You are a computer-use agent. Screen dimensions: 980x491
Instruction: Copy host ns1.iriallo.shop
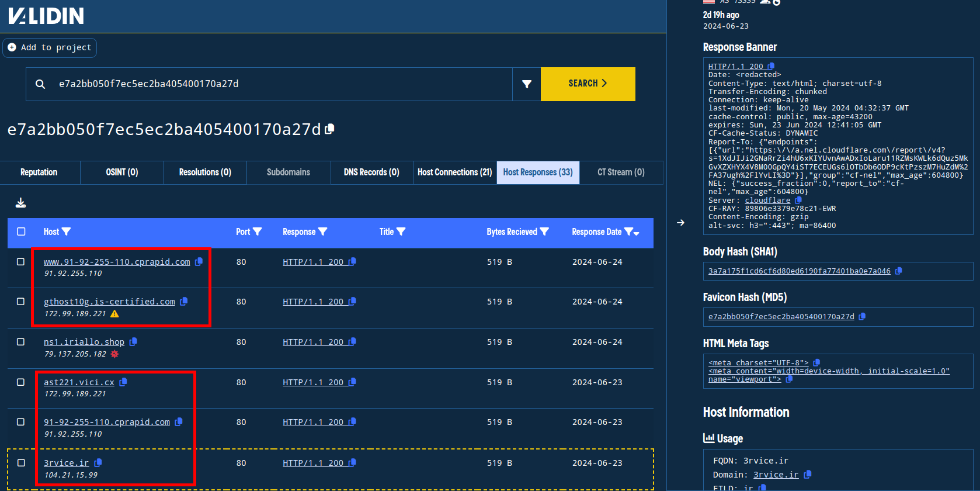pyautogui.click(x=133, y=342)
